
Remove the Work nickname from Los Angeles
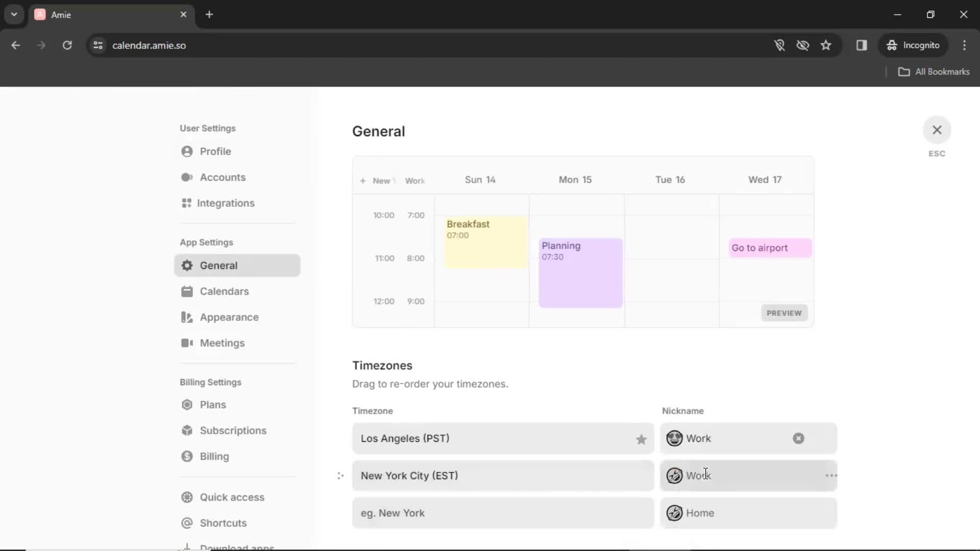click(x=798, y=438)
